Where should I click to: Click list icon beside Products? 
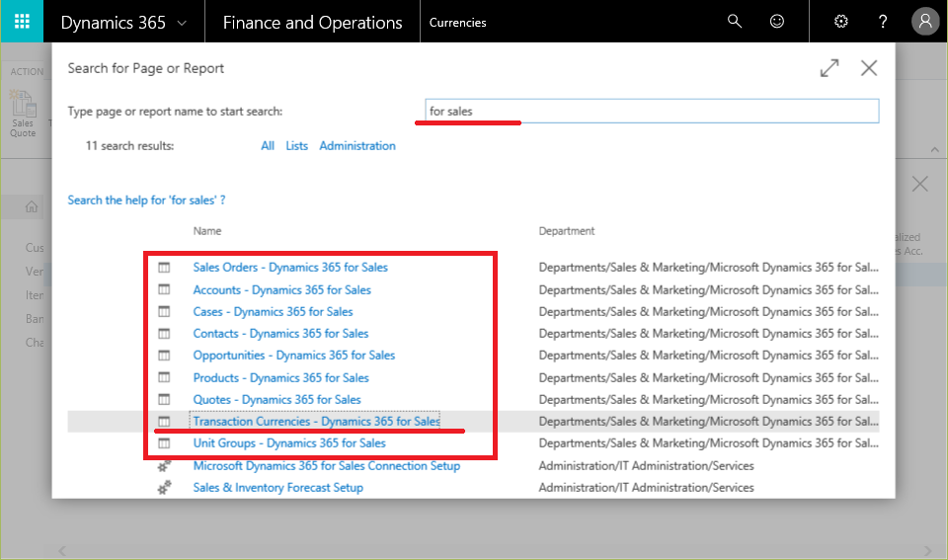[164, 377]
